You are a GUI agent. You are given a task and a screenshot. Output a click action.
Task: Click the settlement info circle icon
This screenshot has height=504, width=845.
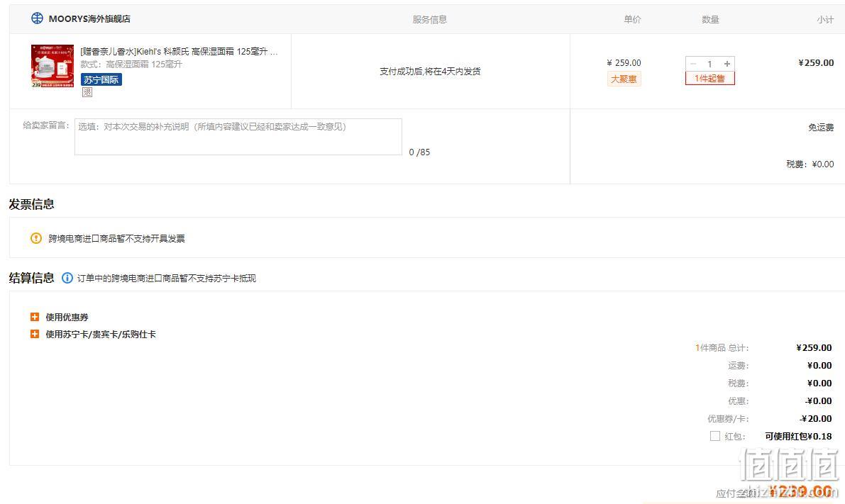click(67, 279)
